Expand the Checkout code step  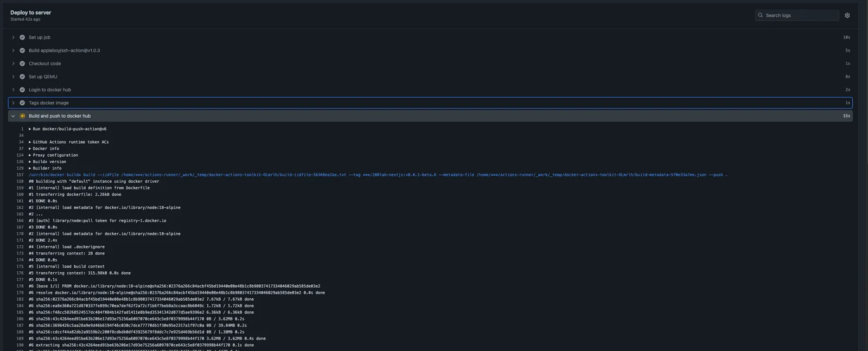(x=14, y=63)
